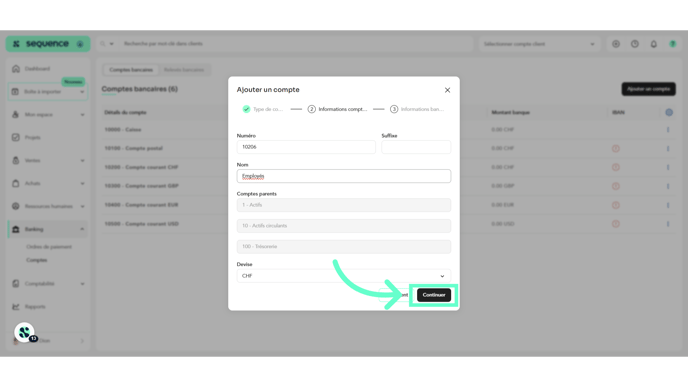Expand the Ventes menu chevron

[82, 161]
